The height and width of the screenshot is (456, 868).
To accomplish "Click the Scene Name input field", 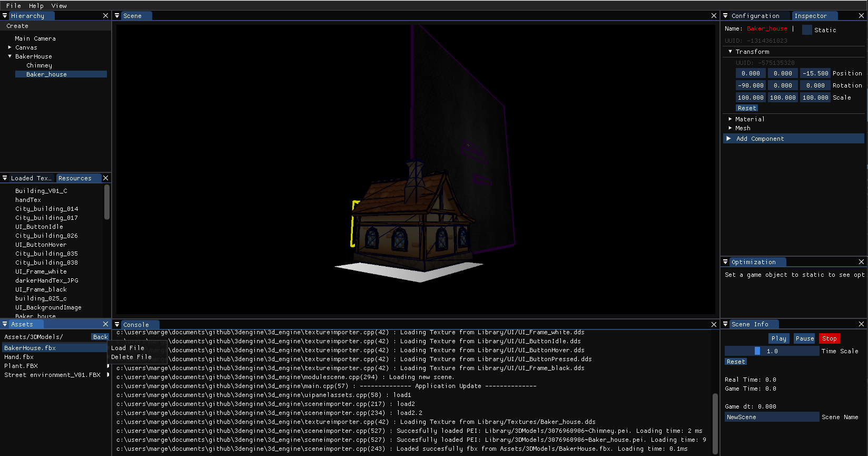I will 772,417.
